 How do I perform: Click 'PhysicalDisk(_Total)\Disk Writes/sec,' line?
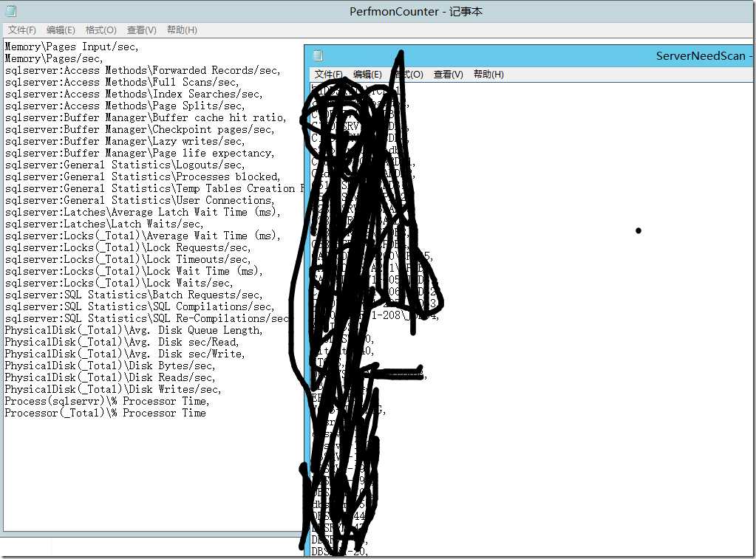[113, 389]
